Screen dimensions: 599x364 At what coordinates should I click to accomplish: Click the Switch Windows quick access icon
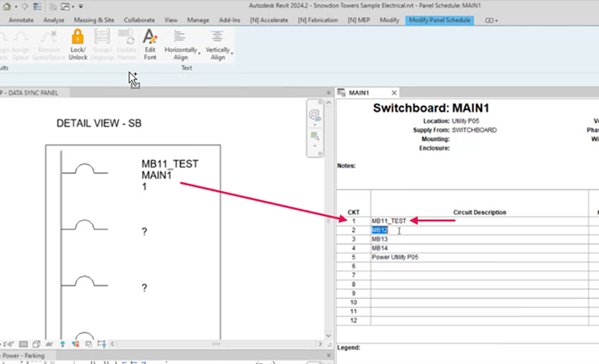pyautogui.click(x=66, y=6)
